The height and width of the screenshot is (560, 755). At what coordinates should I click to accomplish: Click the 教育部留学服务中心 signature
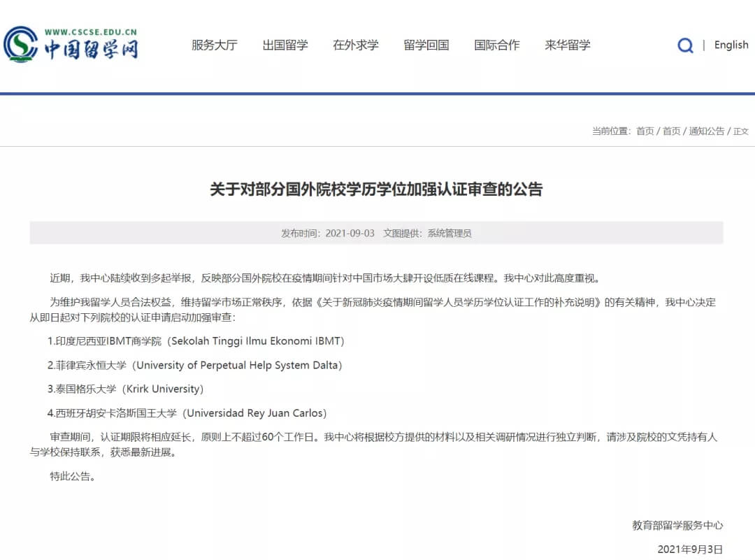(677, 525)
